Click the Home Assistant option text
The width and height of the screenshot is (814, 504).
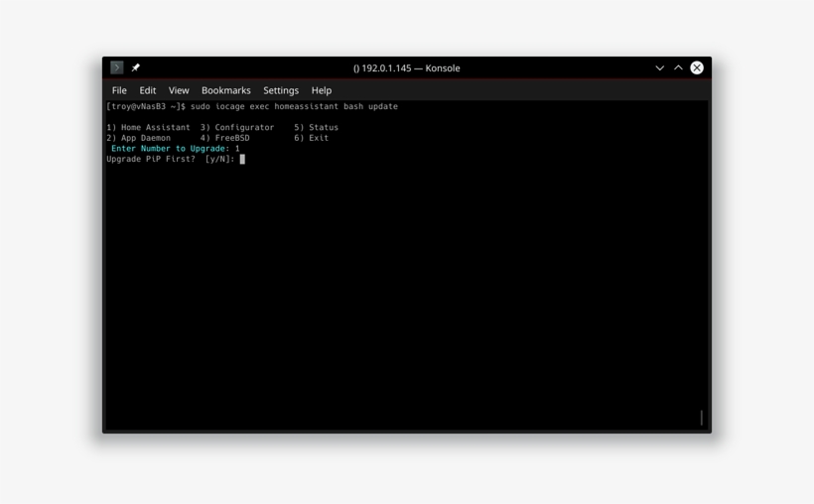(155, 127)
